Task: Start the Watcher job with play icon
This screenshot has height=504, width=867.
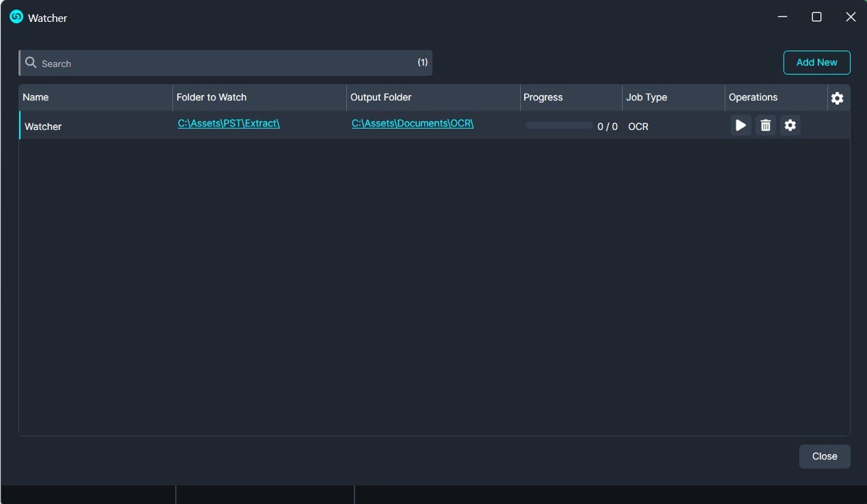Action: point(740,125)
